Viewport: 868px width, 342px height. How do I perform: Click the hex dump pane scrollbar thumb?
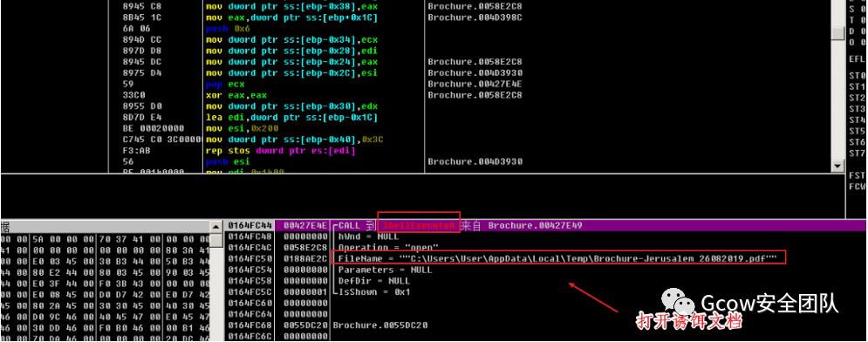click(216, 241)
